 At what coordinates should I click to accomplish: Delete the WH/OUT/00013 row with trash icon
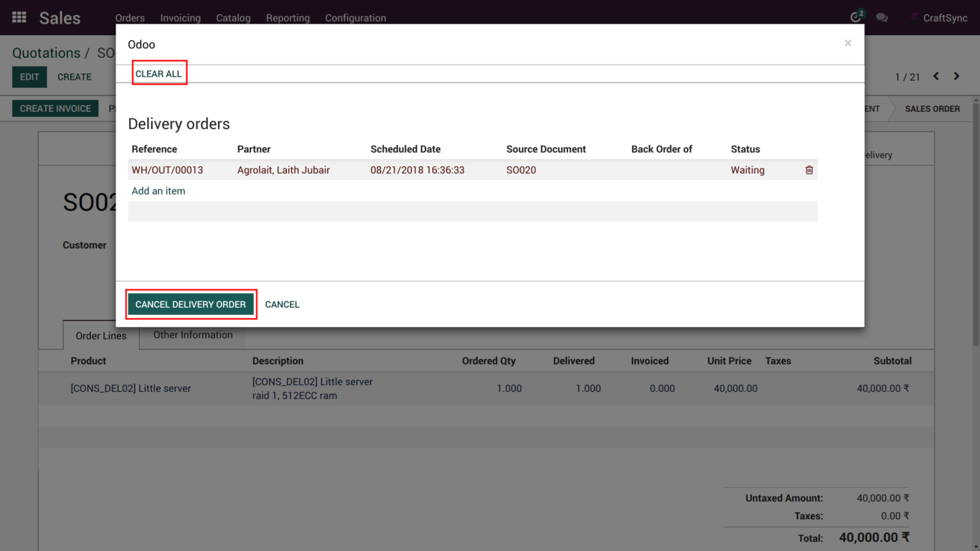tap(809, 170)
